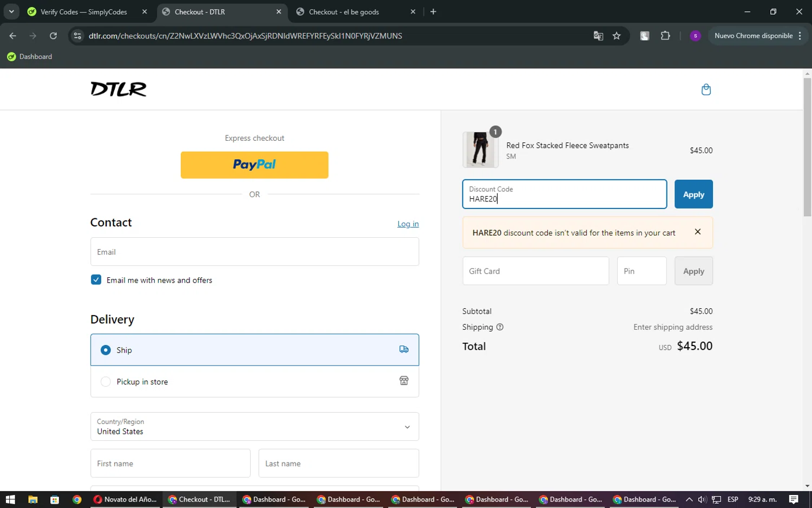Click the Dashboard bookmark
The width and height of the screenshot is (812, 508).
30,56
